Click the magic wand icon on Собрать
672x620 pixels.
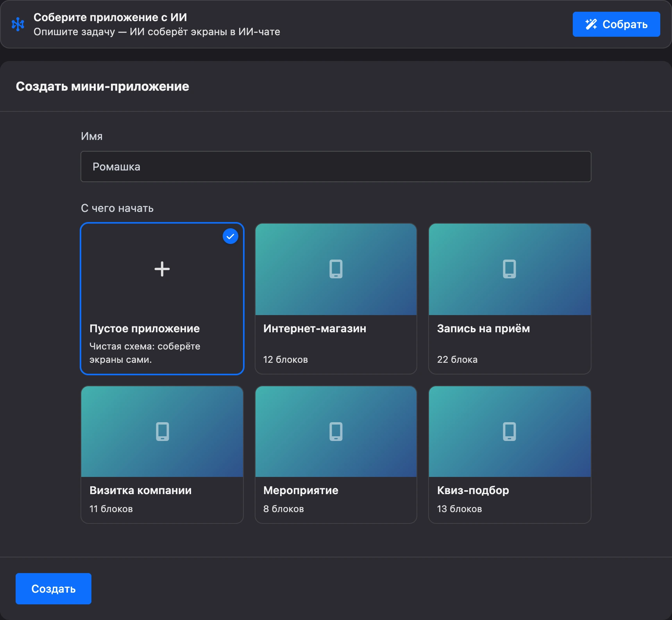point(591,24)
